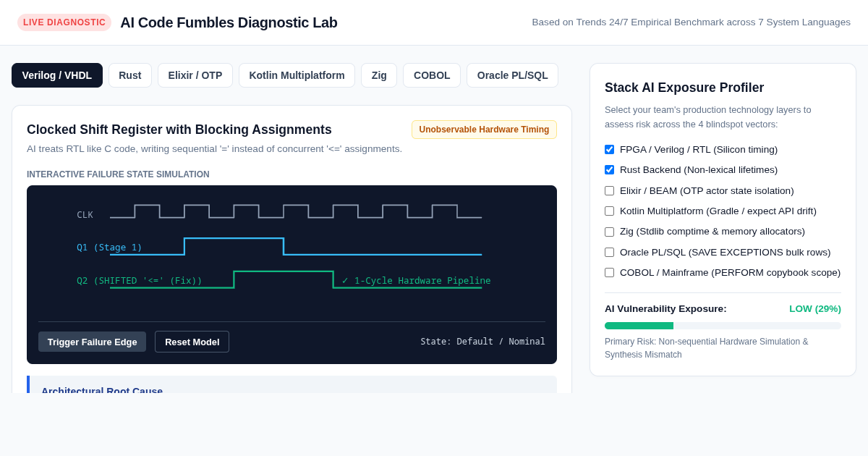868x456 pixels.
Task: Click the AI Code Fumbles Diagnostic Lab title
Action: tap(229, 22)
